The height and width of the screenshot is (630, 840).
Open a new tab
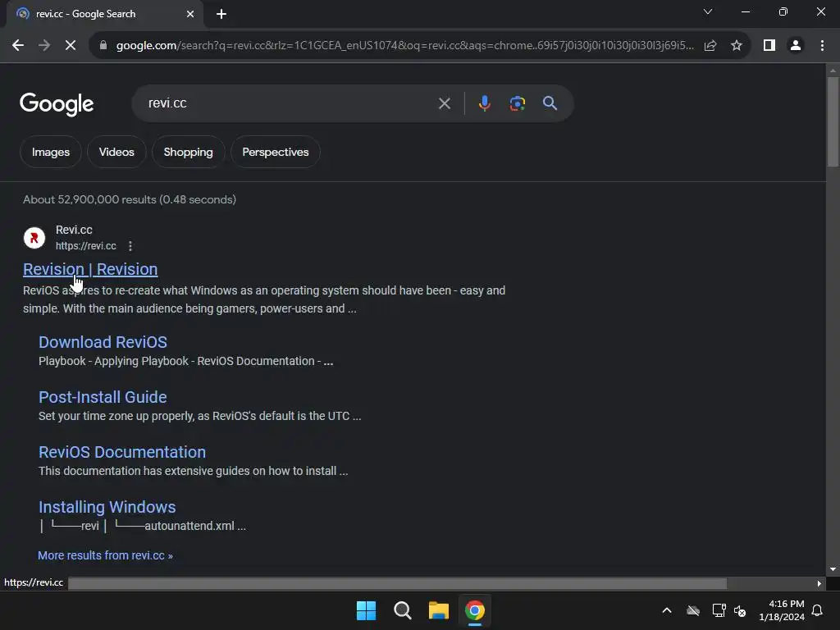(x=221, y=14)
